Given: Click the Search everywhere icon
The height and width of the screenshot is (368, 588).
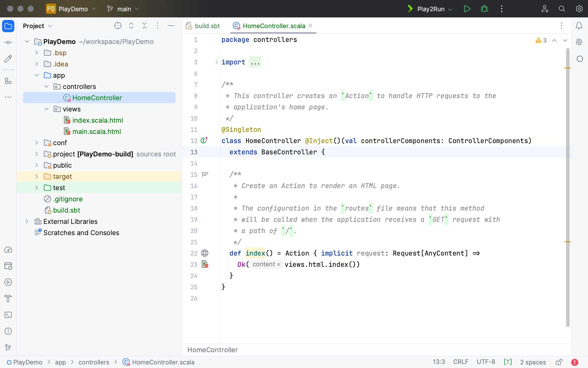Looking at the screenshot, I should click(562, 9).
